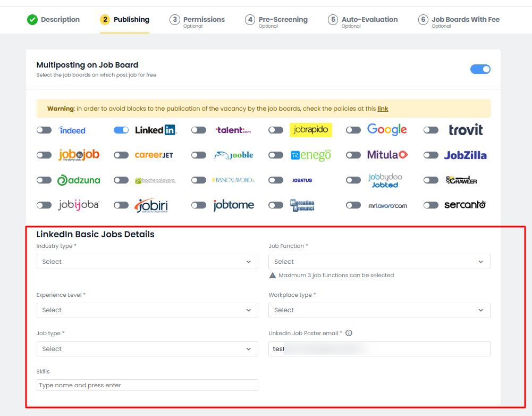532x416 pixels.
Task: Enable the Jobatus toggle
Action: (276, 180)
